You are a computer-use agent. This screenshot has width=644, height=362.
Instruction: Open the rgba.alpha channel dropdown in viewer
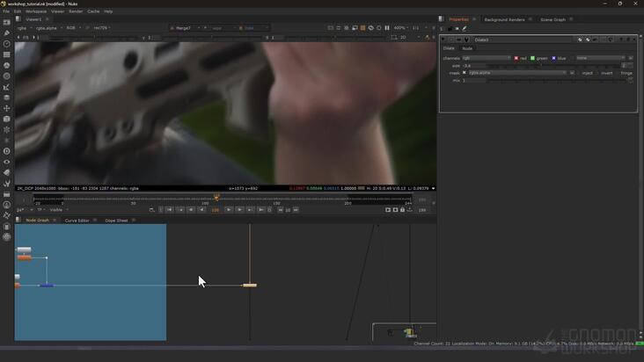(49, 28)
